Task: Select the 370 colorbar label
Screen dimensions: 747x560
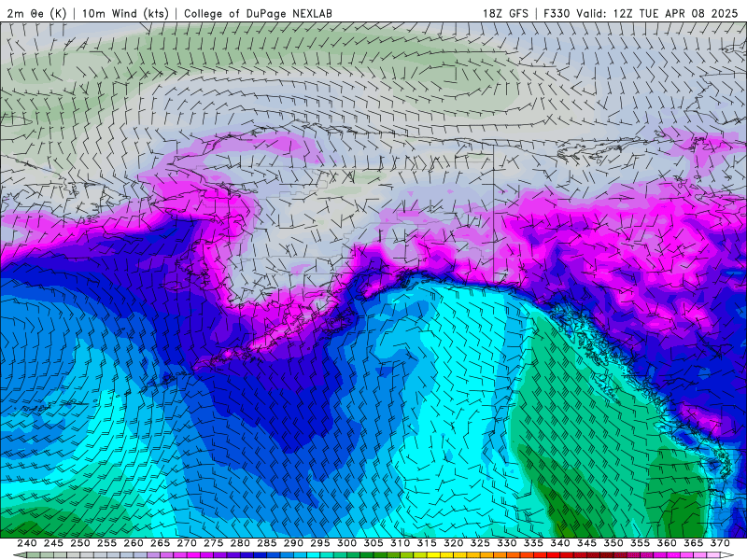Action: [x=720, y=543]
